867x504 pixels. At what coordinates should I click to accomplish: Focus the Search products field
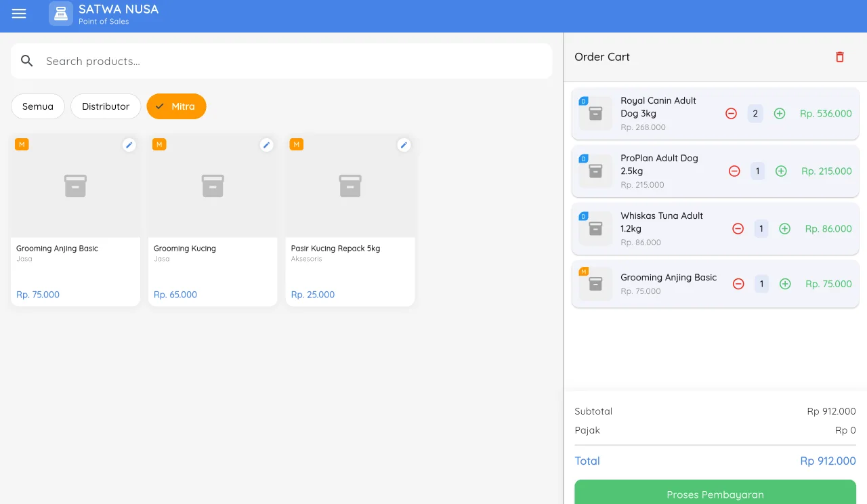tap(282, 61)
